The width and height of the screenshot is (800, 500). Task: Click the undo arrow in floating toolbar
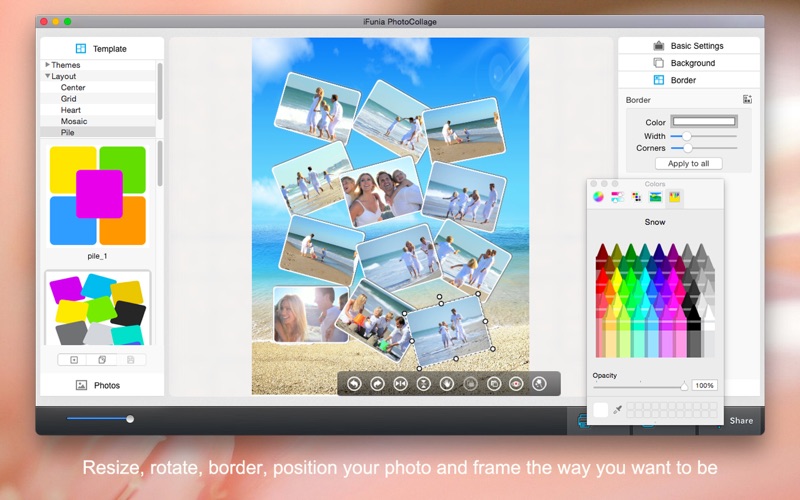click(x=354, y=384)
